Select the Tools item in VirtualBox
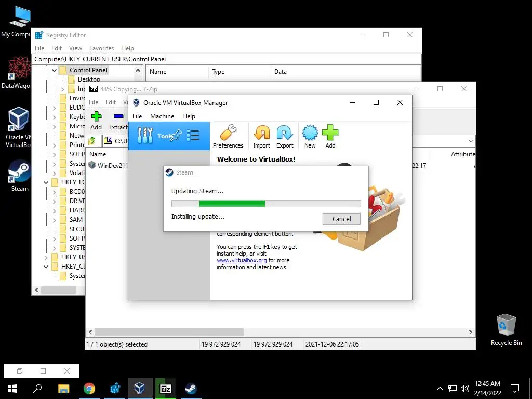The width and height of the screenshot is (532, 399). [x=169, y=136]
